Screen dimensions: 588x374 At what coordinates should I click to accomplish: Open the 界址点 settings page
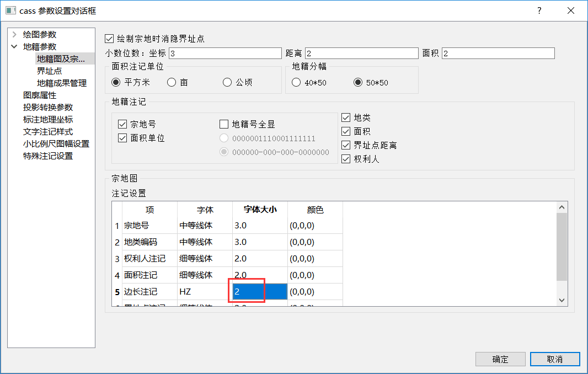(x=49, y=71)
